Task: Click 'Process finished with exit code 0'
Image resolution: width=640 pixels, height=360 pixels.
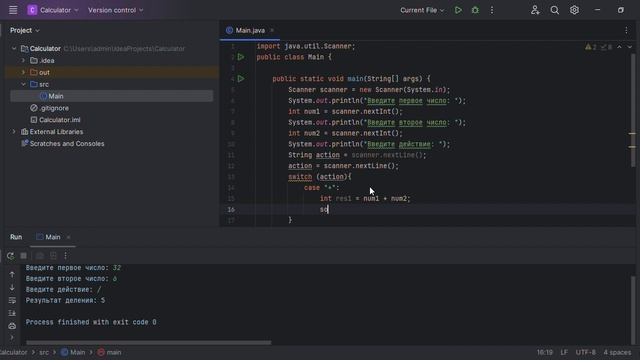Action: click(91, 322)
